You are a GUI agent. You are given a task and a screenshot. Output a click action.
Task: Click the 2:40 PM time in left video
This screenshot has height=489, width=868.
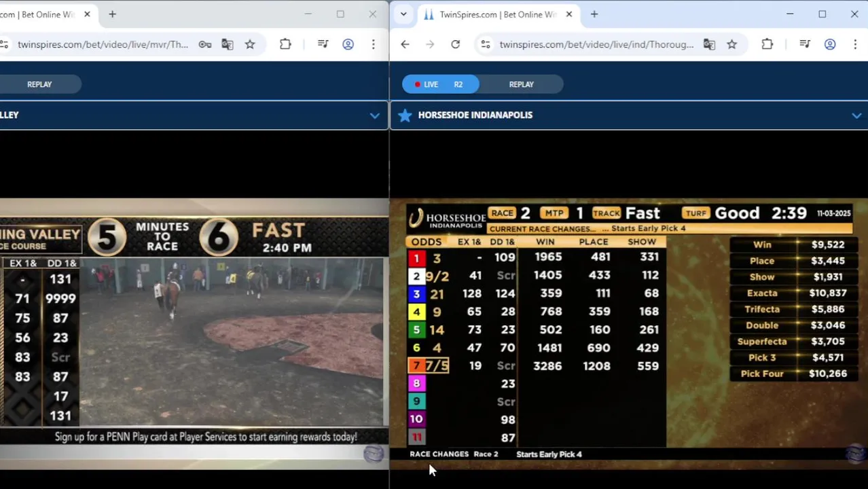(x=287, y=248)
